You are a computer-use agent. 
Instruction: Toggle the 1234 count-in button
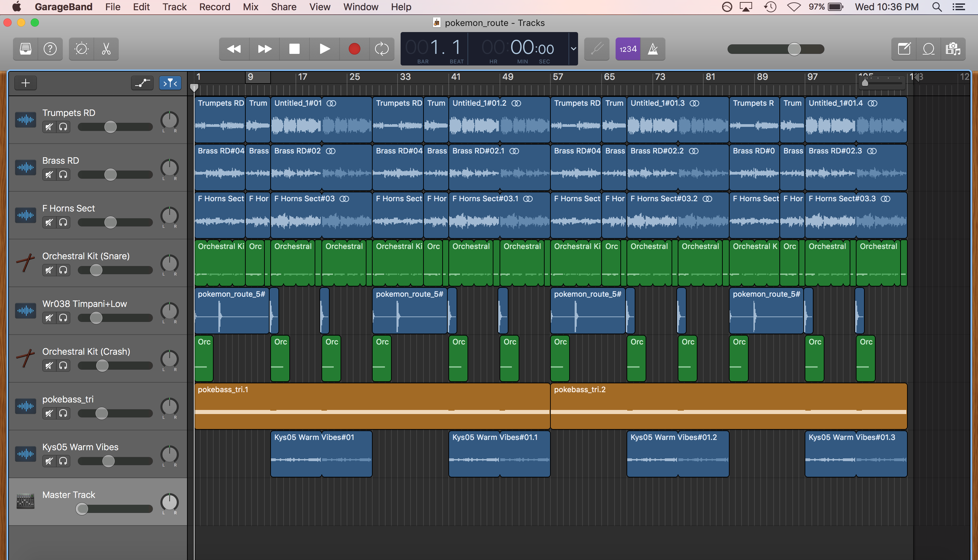pos(628,49)
